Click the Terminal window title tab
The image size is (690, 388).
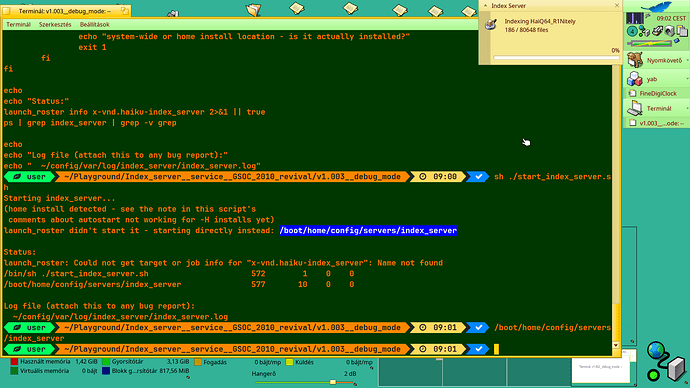point(65,11)
